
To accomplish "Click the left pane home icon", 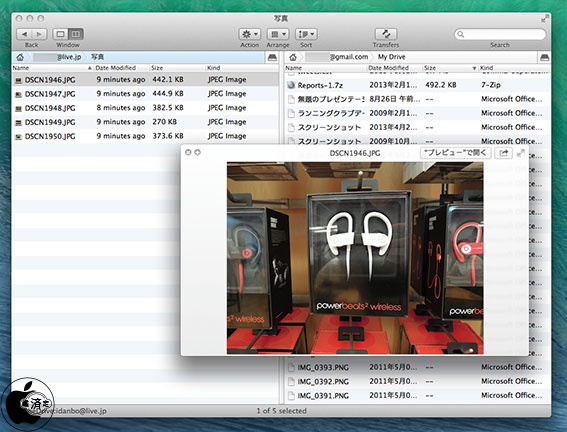I will tap(20, 57).
